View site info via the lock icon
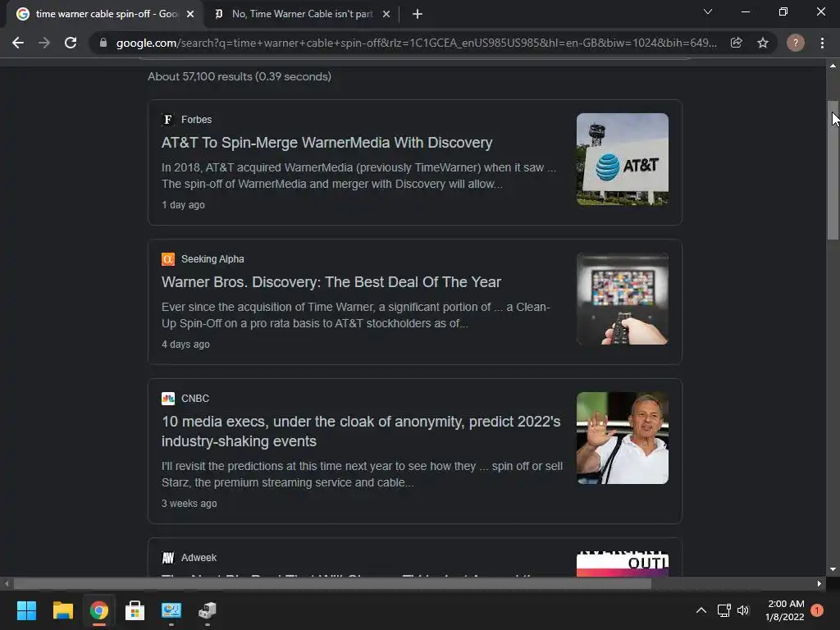Image resolution: width=840 pixels, height=630 pixels. coord(103,43)
